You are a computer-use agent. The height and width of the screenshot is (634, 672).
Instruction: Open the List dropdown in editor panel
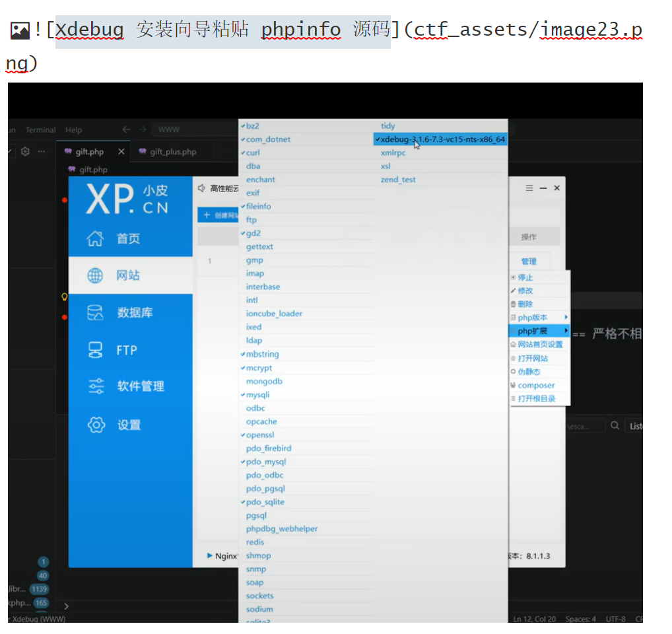tap(634, 426)
